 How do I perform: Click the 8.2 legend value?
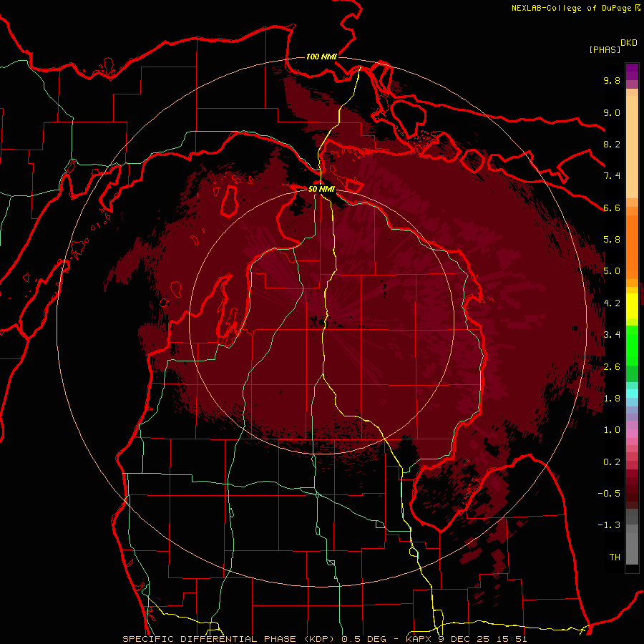612,144
